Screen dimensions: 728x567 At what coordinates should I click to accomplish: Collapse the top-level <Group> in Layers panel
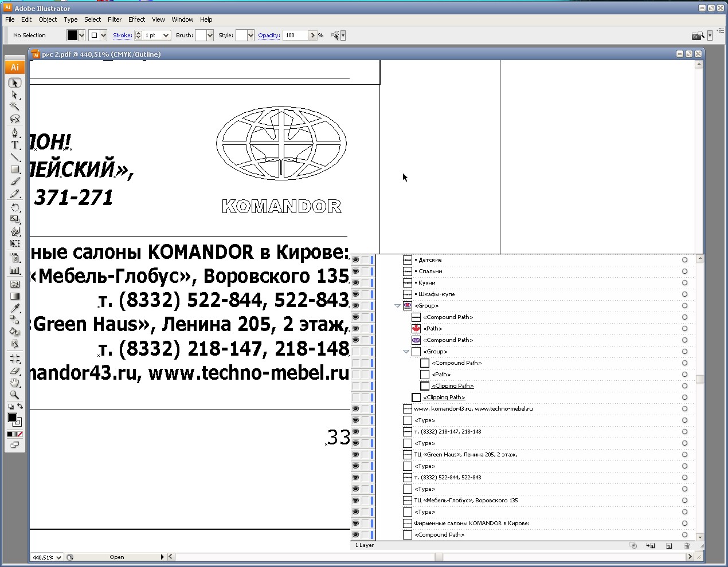pos(397,306)
